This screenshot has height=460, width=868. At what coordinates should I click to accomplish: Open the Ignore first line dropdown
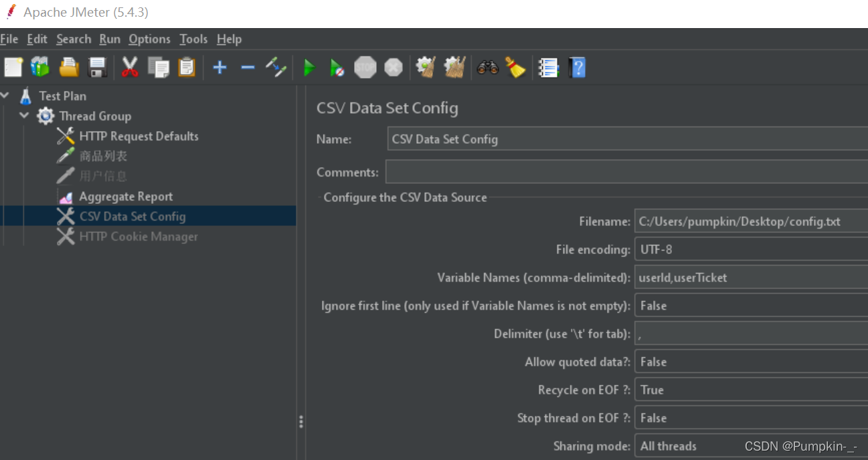click(x=751, y=306)
